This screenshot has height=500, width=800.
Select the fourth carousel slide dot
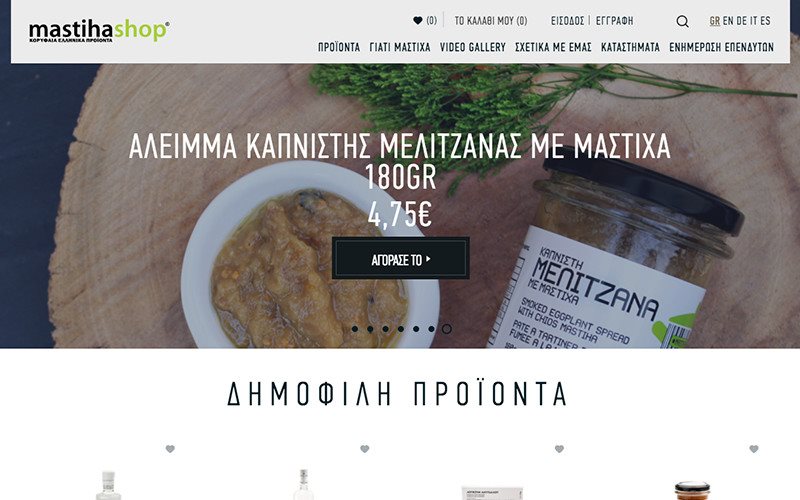[401, 329]
